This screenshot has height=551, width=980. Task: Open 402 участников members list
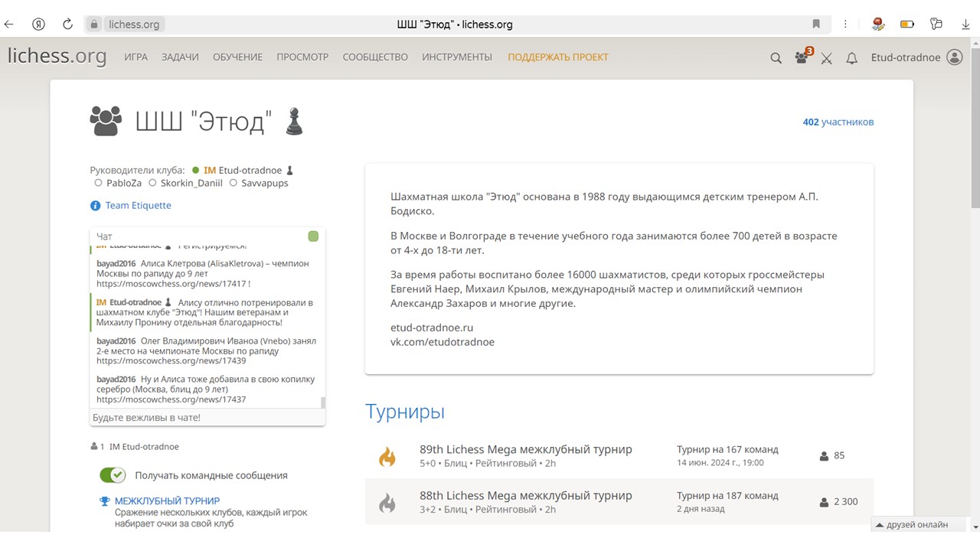[x=838, y=122]
